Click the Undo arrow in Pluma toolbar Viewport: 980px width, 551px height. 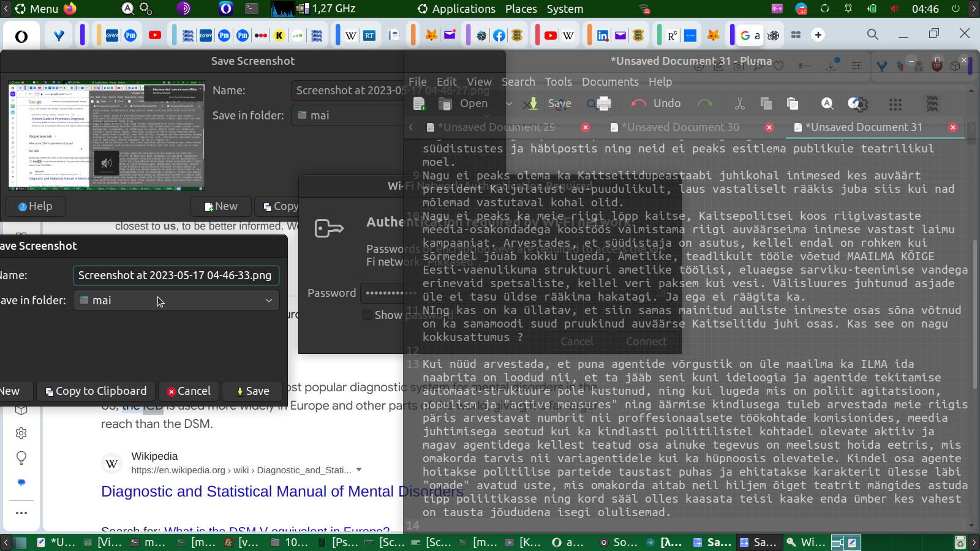(639, 103)
